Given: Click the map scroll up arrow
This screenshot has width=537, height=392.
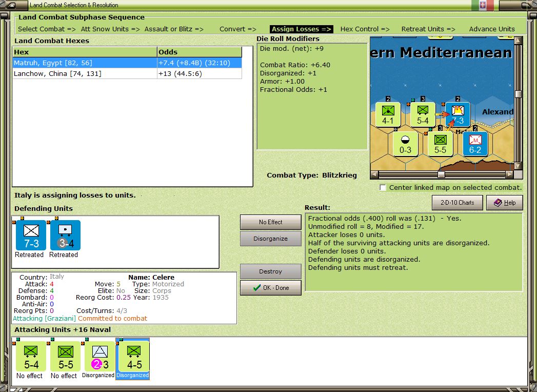Looking at the screenshot, I should (x=518, y=40).
